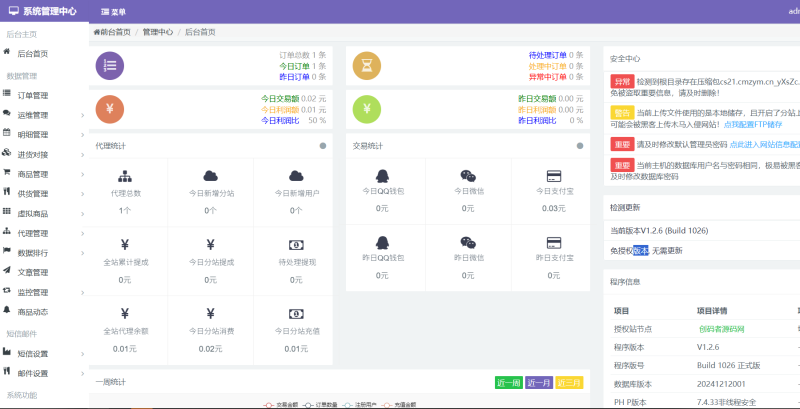This screenshot has height=409, width=800.
Task: Show 近三月 quarterly statistics
Action: [569, 383]
